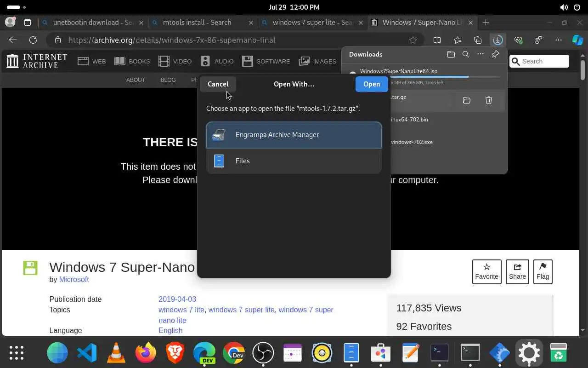Launch OBS Studio from dock
This screenshot has height=368, width=588.
(263, 353)
